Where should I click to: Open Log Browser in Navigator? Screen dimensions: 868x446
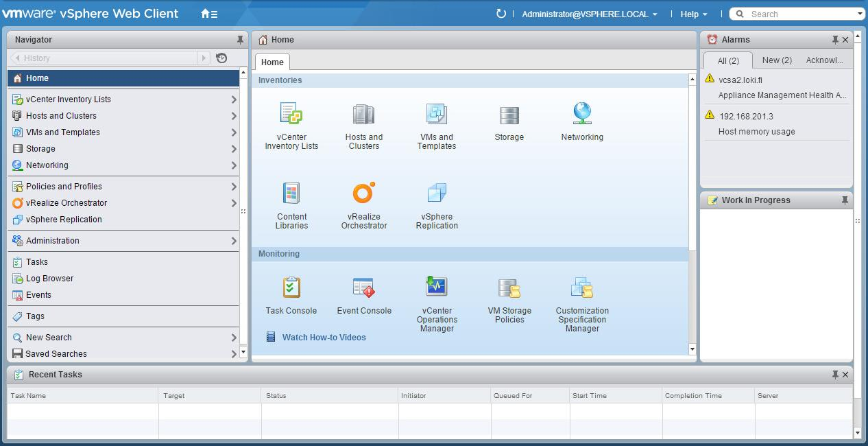tap(49, 279)
